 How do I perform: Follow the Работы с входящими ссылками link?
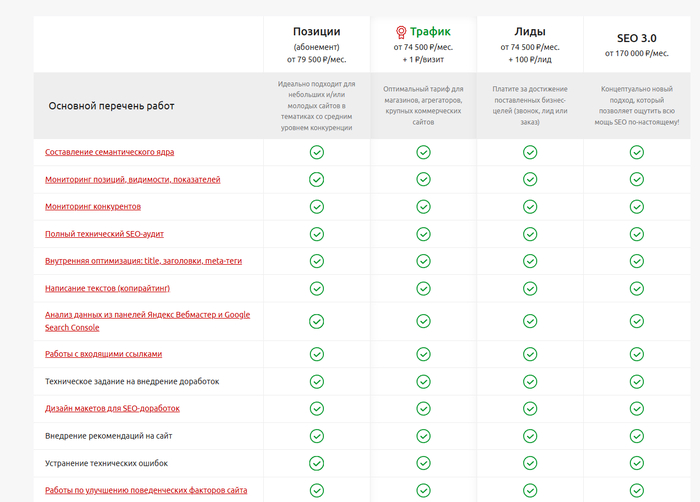pyautogui.click(x=103, y=354)
